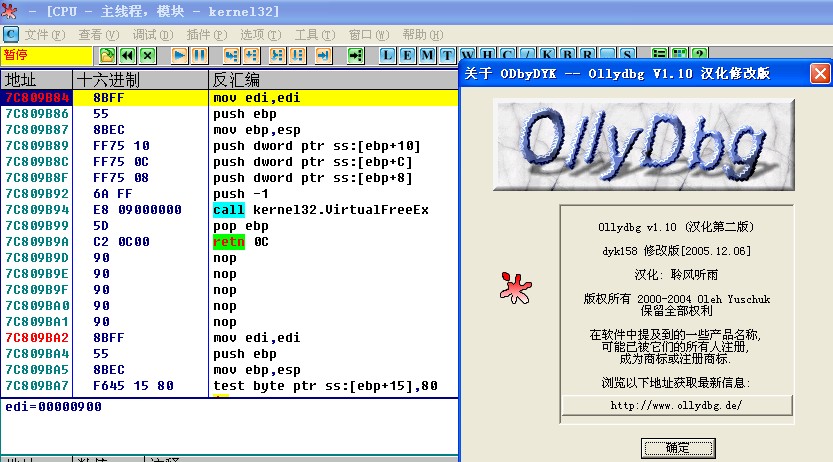Click hex bytes 'C2 0C00'
This screenshot has width=833, height=462.
point(121,242)
